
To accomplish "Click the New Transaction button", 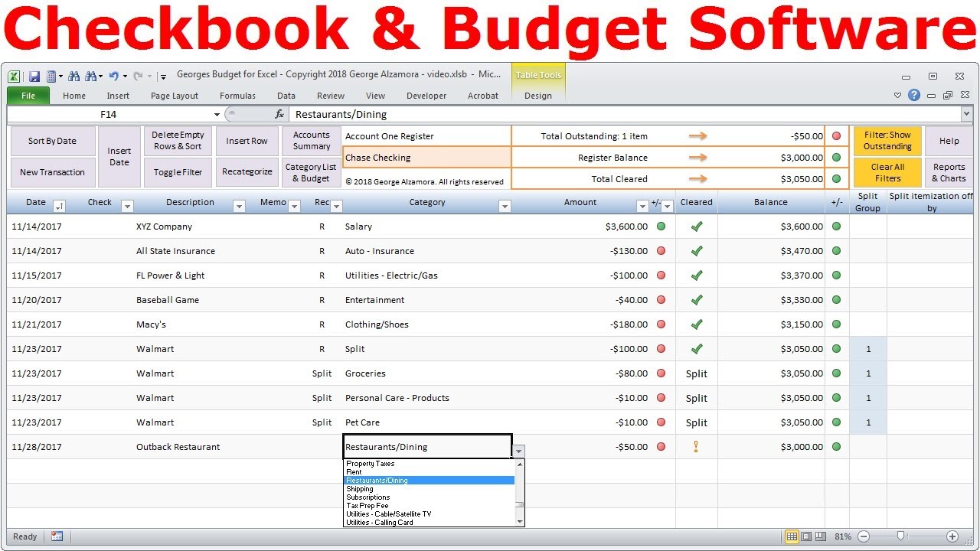I will [53, 172].
